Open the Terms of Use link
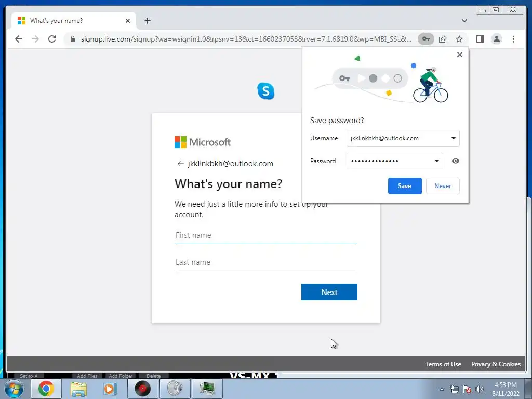 tap(444, 364)
